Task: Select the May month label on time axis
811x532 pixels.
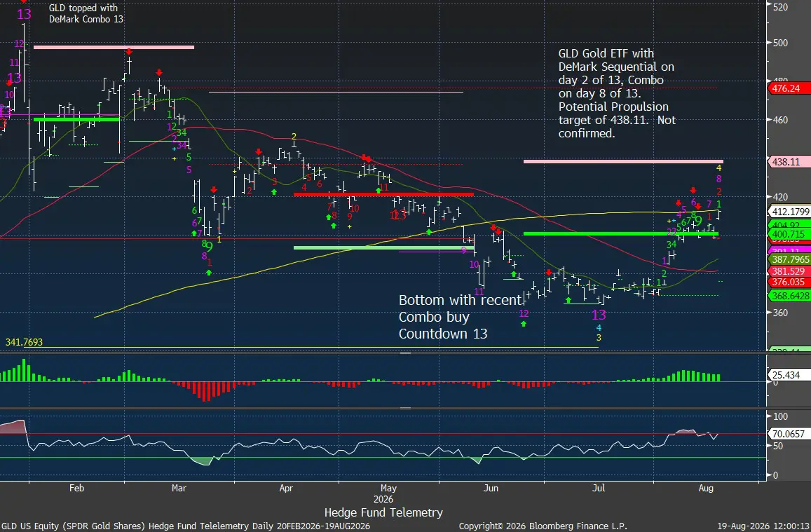Action: click(388, 488)
